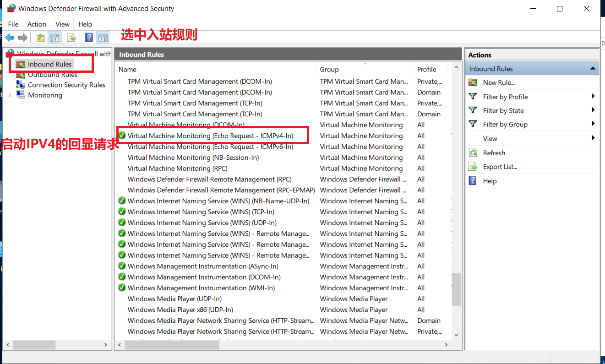Open the File menu

tap(13, 24)
